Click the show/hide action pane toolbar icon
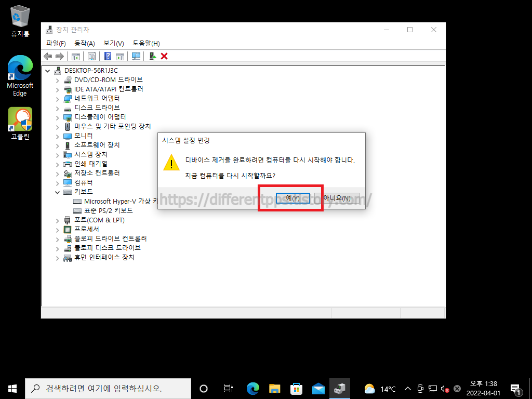 (120, 56)
